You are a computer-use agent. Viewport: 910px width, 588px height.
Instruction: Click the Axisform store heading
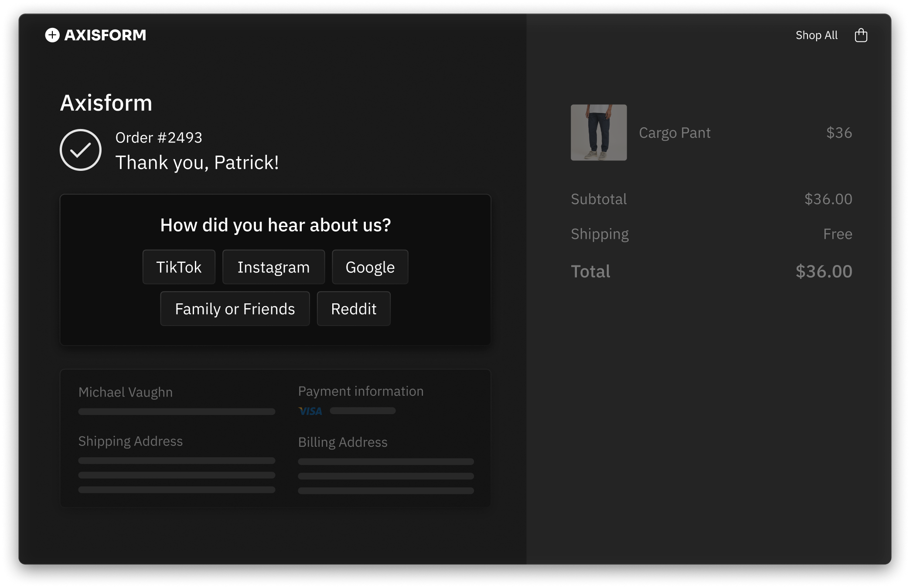(106, 103)
